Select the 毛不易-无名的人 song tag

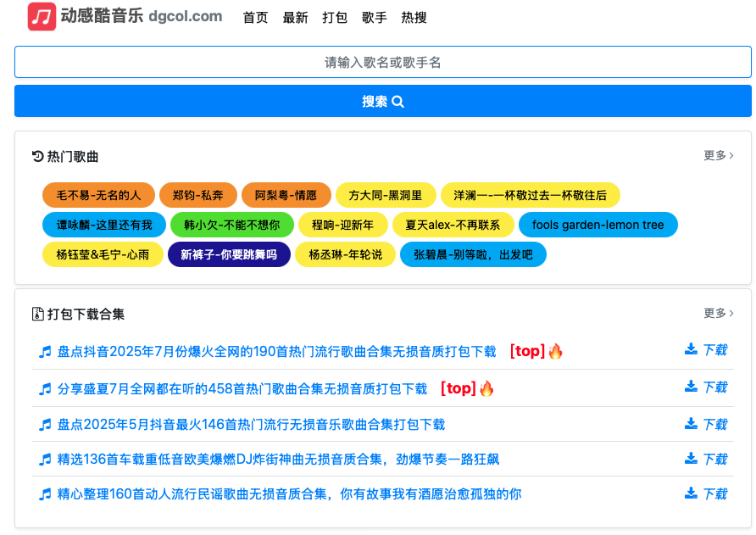coord(98,194)
